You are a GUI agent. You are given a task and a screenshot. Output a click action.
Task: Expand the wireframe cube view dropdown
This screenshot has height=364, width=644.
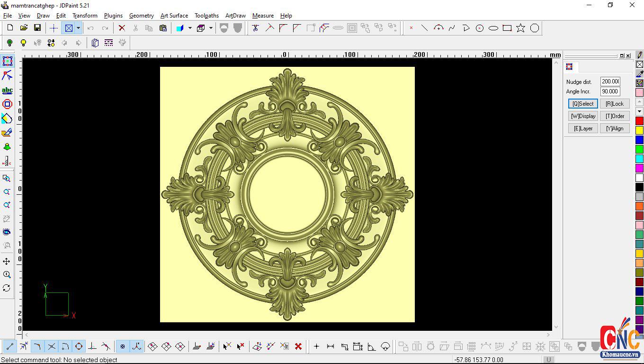point(211,28)
